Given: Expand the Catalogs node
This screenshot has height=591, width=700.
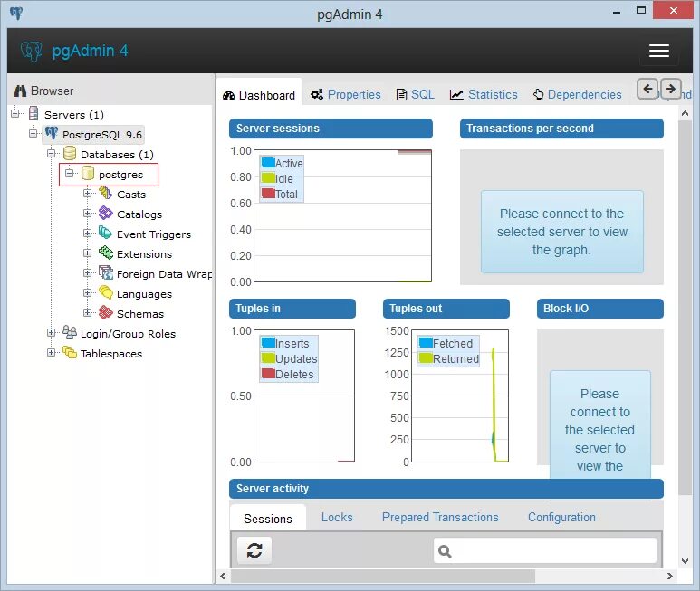Looking at the screenshot, I should 88,214.
